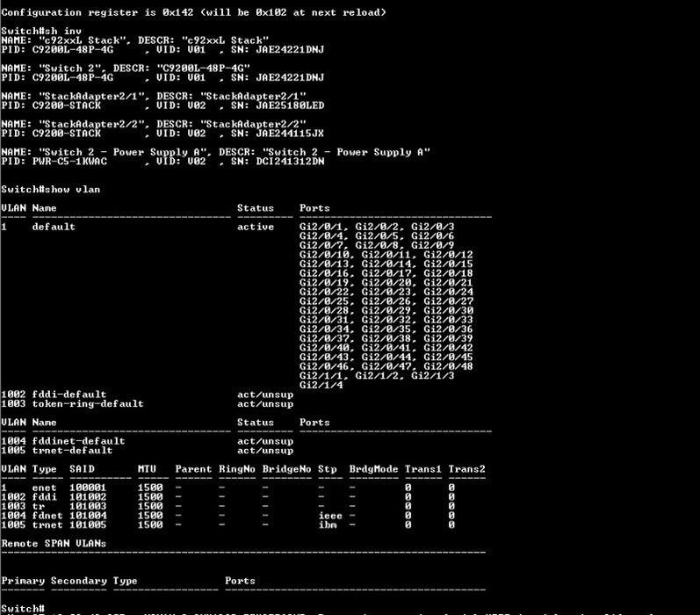Click port Gi2/1/1
The width and height of the screenshot is (700, 615).
pyautogui.click(x=321, y=376)
